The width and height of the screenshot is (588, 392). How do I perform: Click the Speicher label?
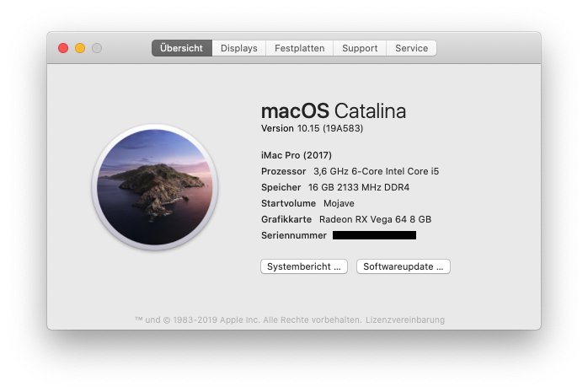(x=281, y=187)
